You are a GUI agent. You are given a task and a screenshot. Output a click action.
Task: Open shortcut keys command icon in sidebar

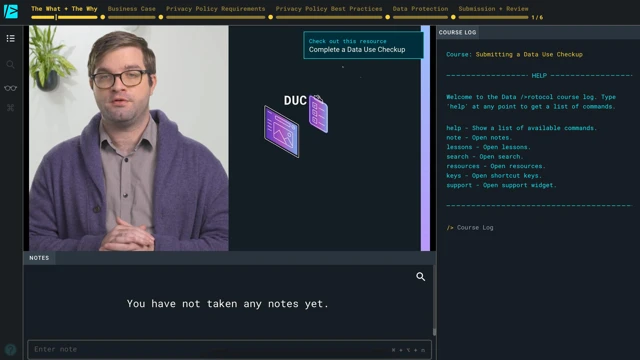11,108
